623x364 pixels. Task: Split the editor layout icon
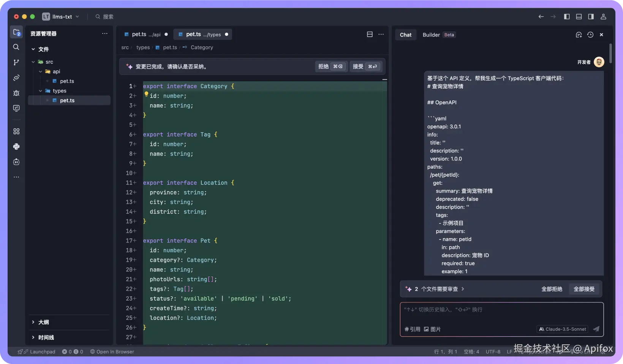click(370, 34)
